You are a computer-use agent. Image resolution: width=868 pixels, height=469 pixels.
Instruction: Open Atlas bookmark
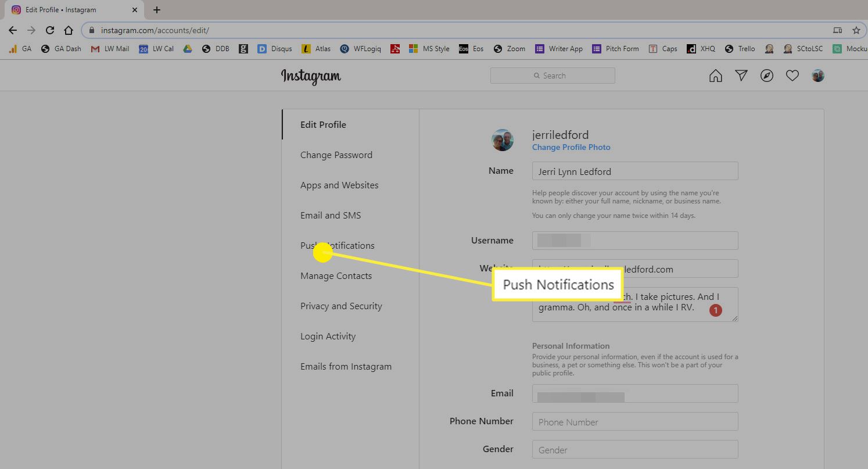pyautogui.click(x=316, y=49)
